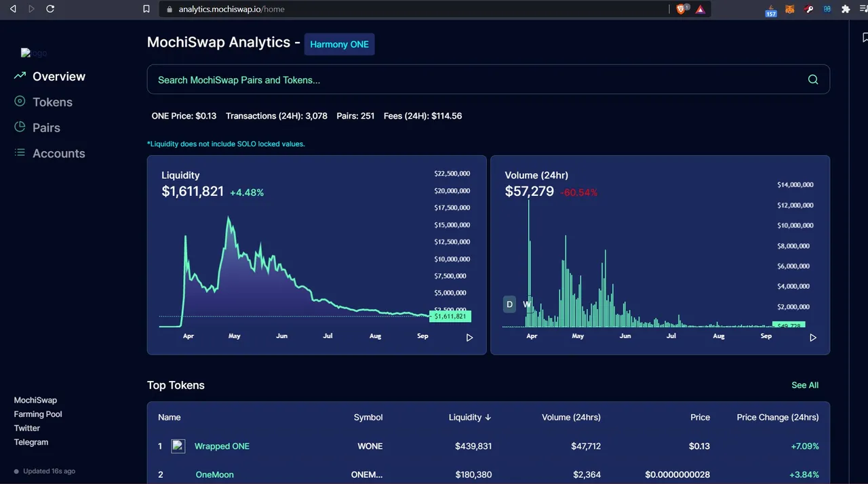Viewport: 868px width, 484px height.
Task: Open the Accounts page
Action: tap(59, 153)
